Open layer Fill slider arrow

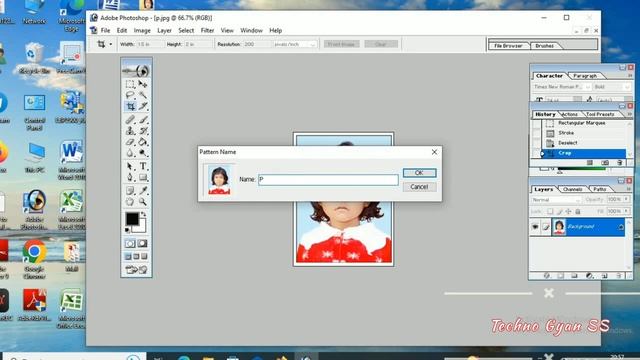click(626, 211)
